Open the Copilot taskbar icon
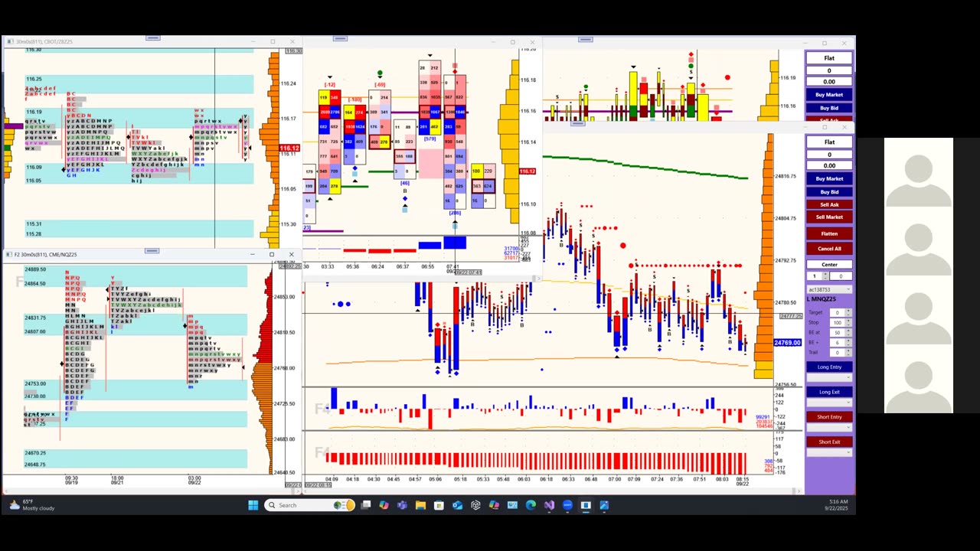 coord(384,505)
